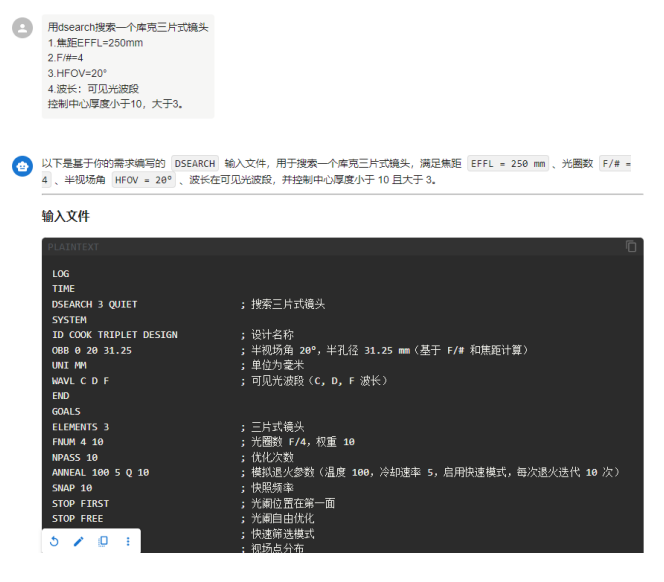Click the ANNEAL 100 5 Q 10 line
Viewport: 664px width, 582px height.
click(100, 472)
